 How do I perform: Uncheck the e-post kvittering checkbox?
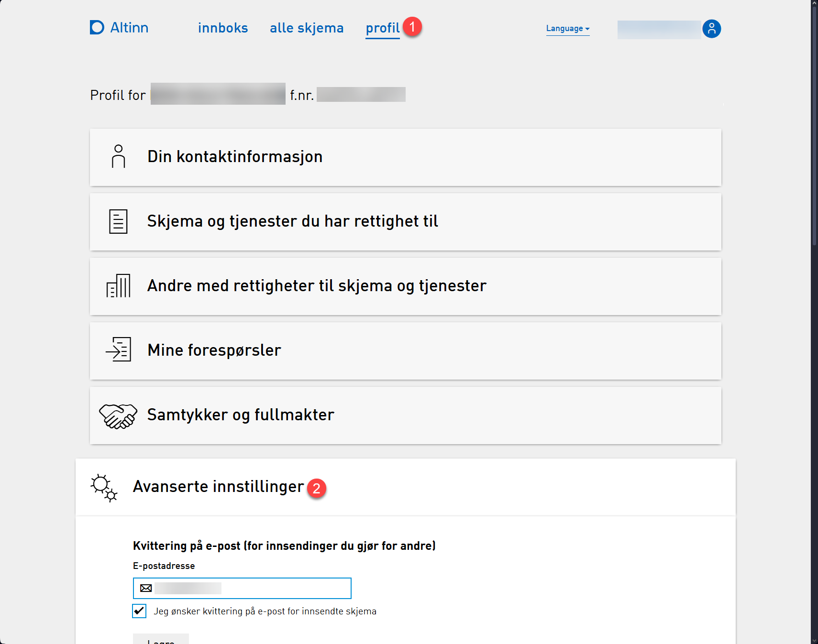click(139, 611)
